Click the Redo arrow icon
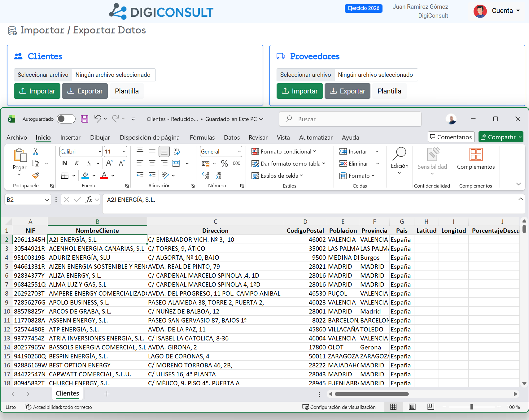This screenshot has width=529, height=420. pos(116,119)
